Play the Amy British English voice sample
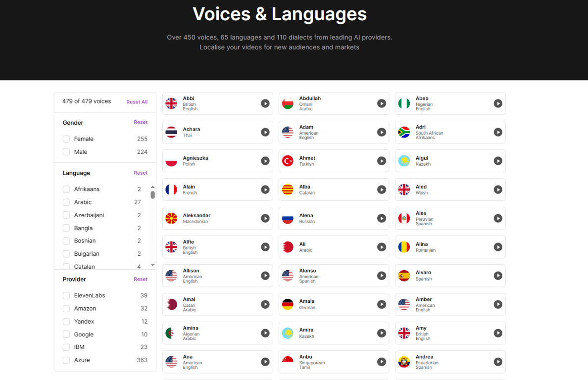Screen dimensions: 588x380 click(497, 333)
